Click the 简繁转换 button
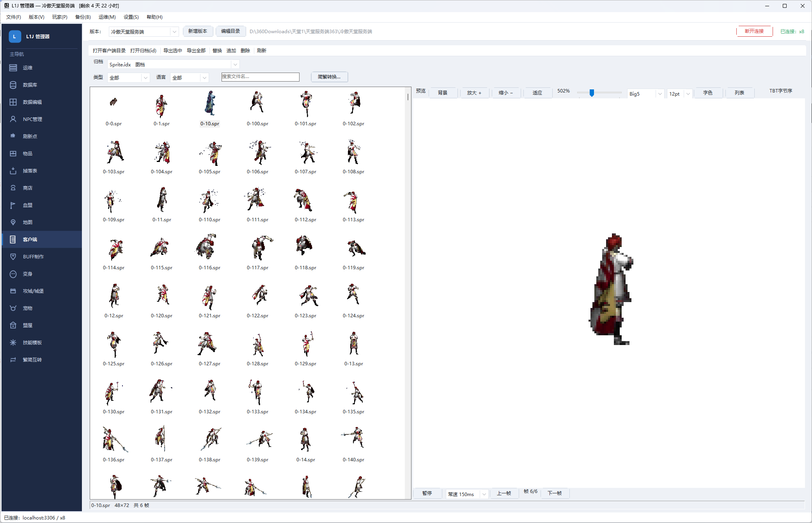 pyautogui.click(x=329, y=77)
